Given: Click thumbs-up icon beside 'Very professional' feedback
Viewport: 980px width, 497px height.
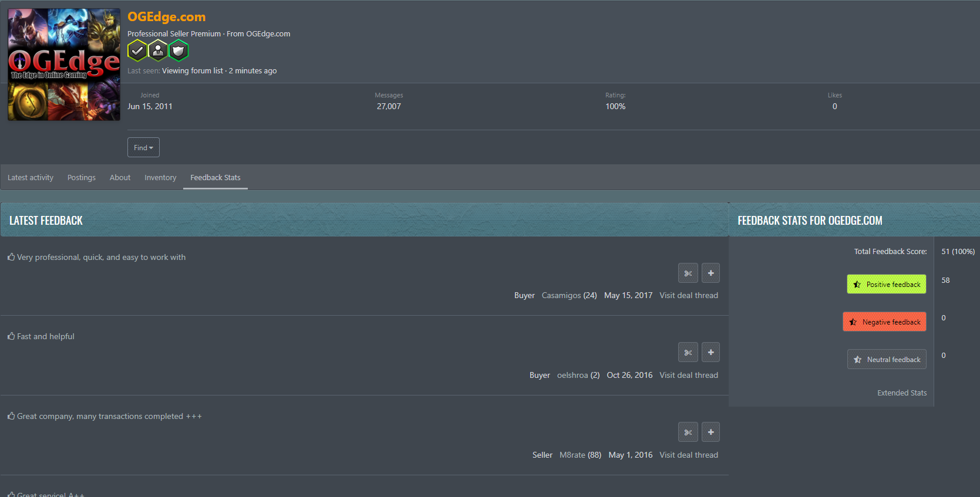Looking at the screenshot, I should (x=11, y=257).
